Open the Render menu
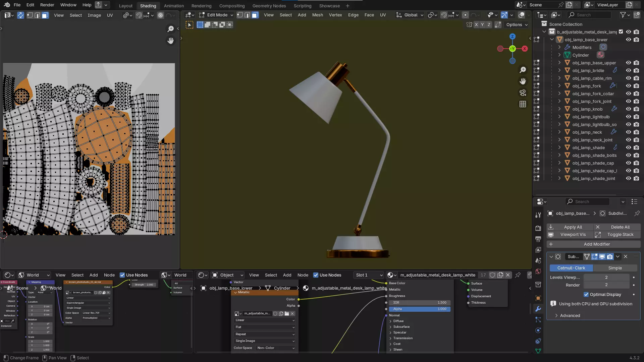Image resolution: width=644 pixels, height=362 pixels. tap(47, 5)
